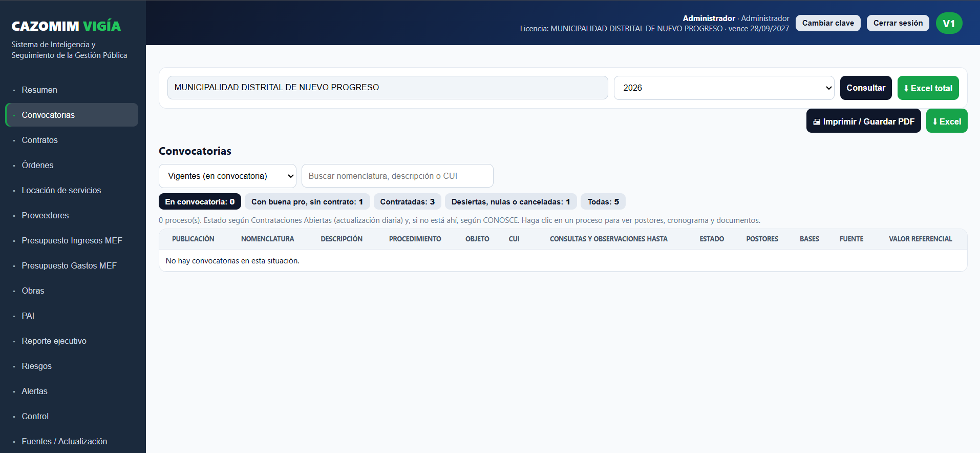Image resolution: width=980 pixels, height=453 pixels.
Task: Open the 2026 year dropdown
Action: coord(724,88)
